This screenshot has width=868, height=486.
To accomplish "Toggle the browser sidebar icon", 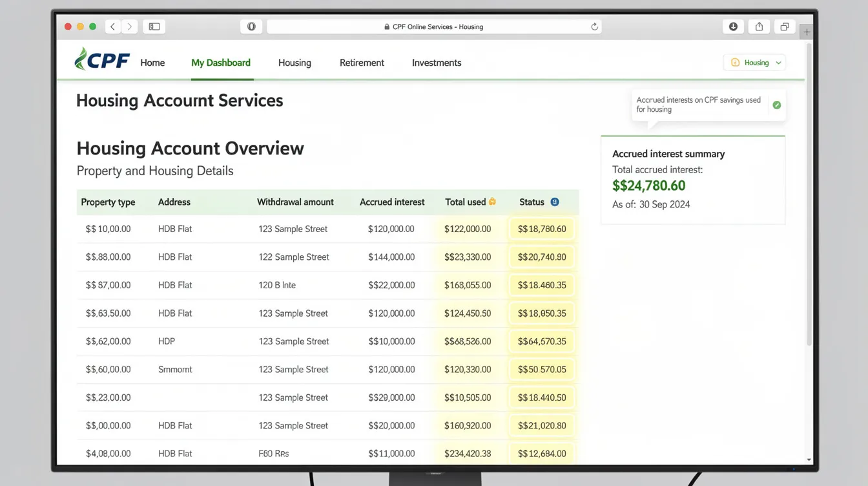I will [154, 26].
